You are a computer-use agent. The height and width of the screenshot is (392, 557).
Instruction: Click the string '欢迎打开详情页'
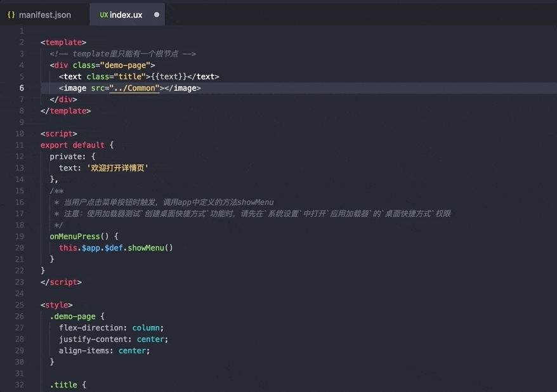coord(117,168)
